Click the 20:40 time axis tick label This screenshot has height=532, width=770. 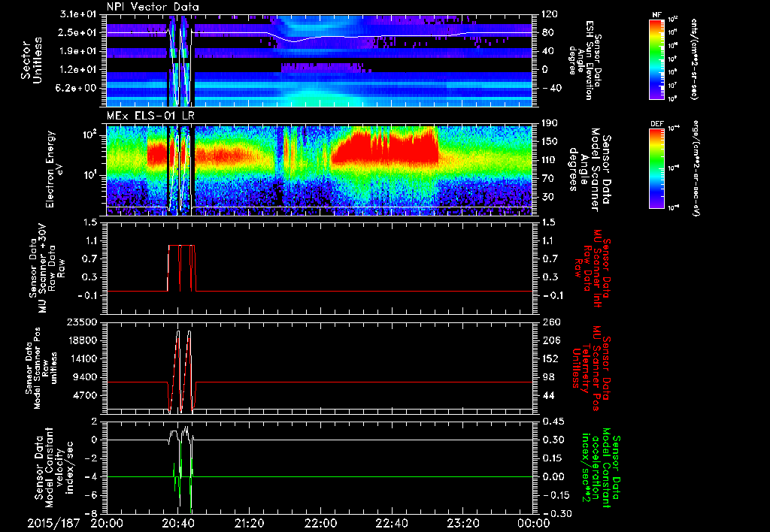pos(177,523)
